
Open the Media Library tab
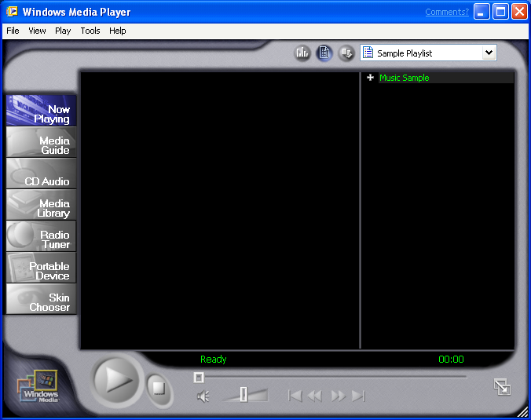pyautogui.click(x=41, y=205)
